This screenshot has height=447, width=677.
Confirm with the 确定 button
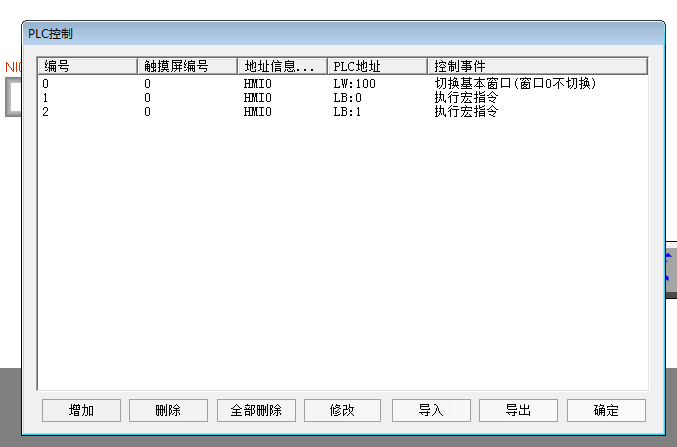click(x=606, y=410)
